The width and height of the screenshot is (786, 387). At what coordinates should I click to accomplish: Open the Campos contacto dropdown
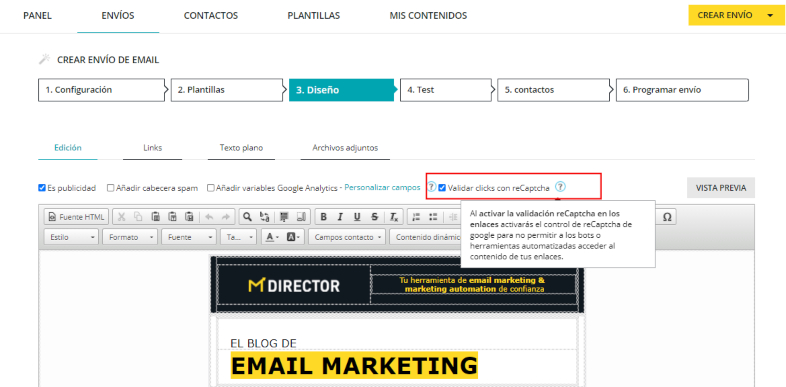point(347,237)
